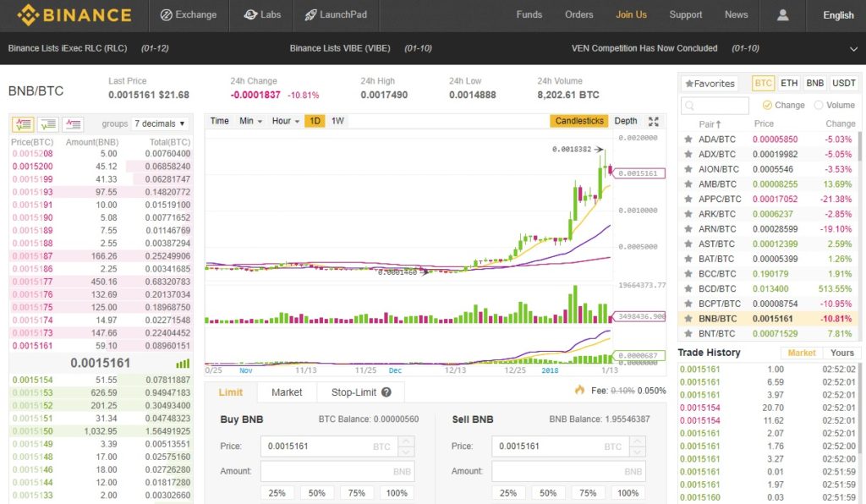Toggle favorite star for BCD/BTC
This screenshot has height=504, width=866.
point(688,288)
